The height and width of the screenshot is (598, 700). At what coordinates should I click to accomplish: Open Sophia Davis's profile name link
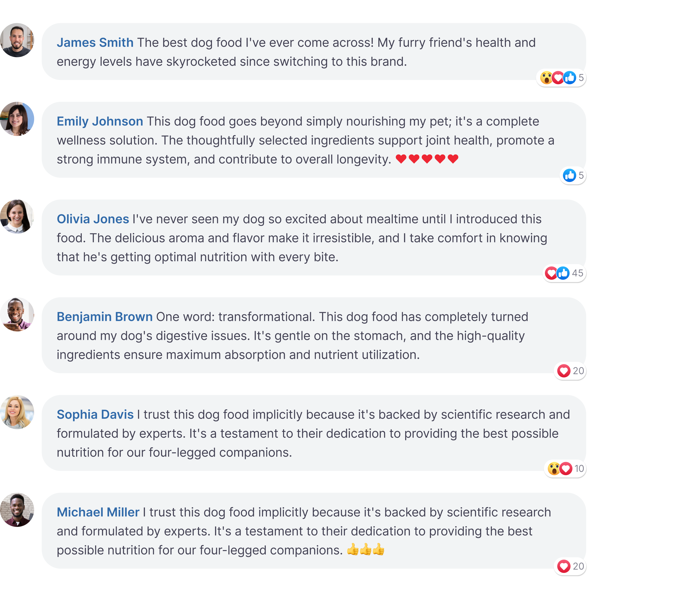pos(95,414)
